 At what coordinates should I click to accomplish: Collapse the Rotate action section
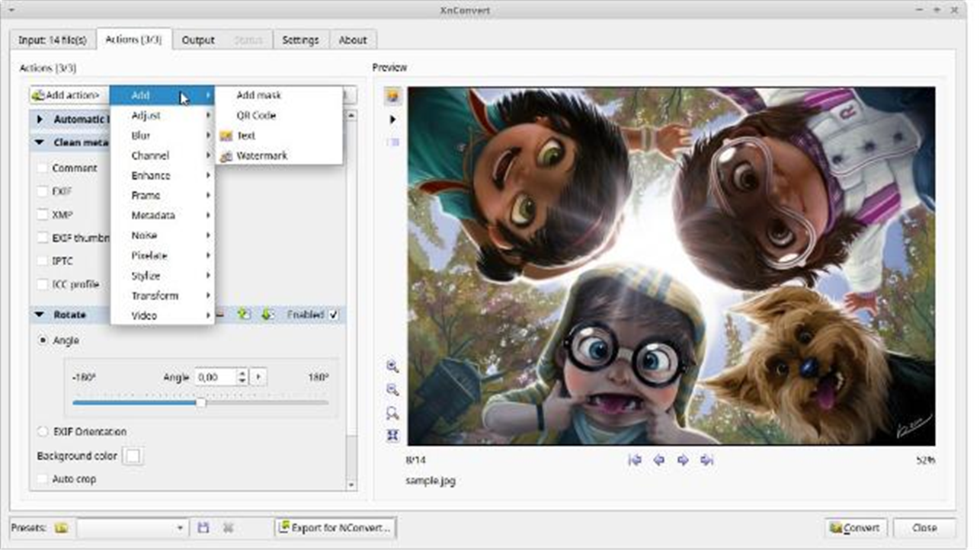40,315
